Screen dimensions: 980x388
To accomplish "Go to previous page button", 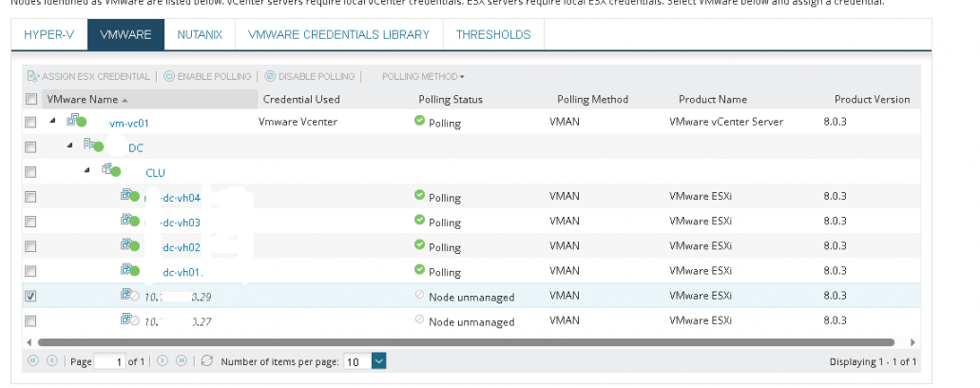I will click(52, 360).
